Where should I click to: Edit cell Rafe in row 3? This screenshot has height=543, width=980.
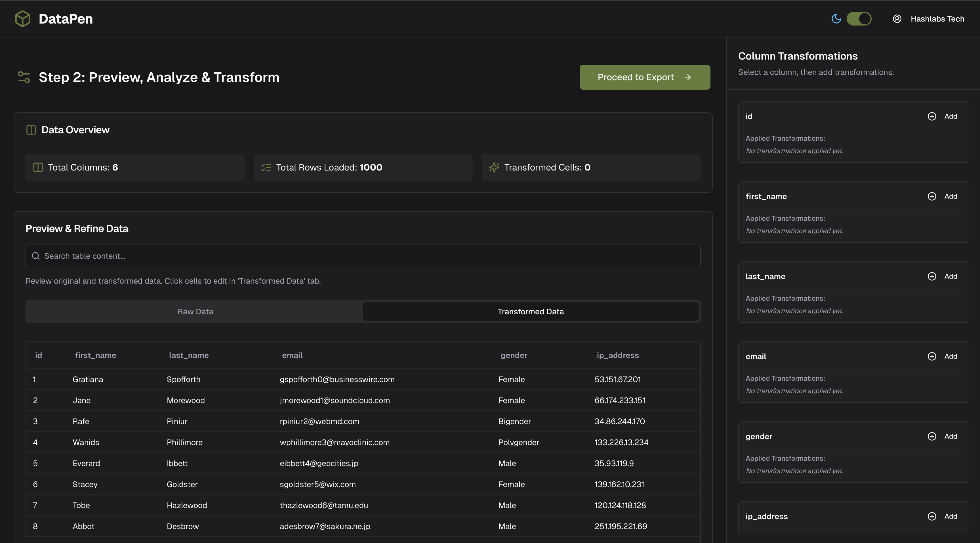81,421
